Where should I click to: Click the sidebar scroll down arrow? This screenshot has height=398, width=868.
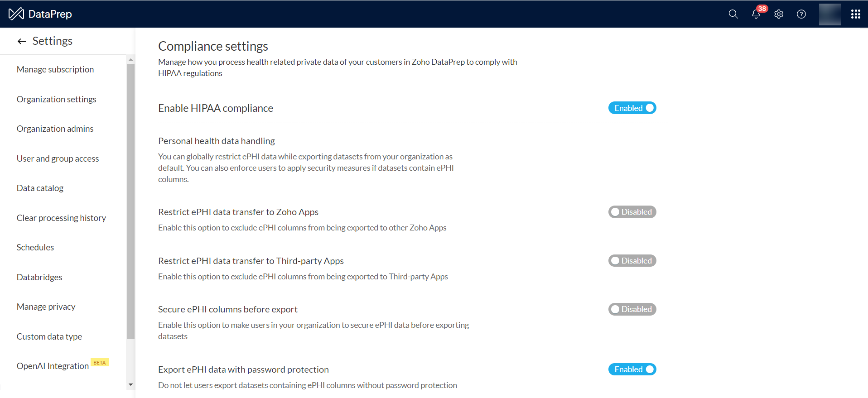pos(130,385)
